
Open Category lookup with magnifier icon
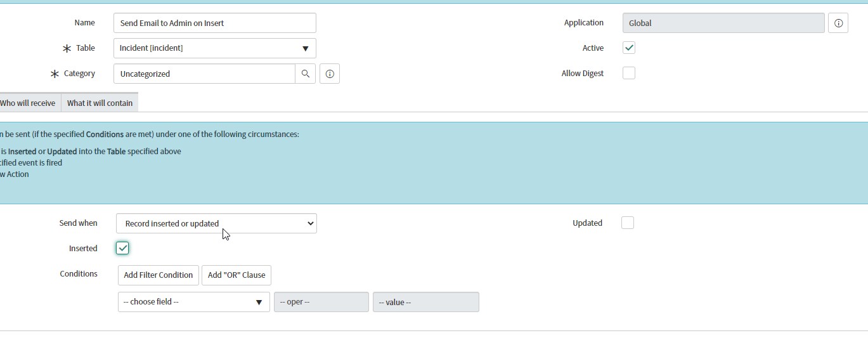305,74
